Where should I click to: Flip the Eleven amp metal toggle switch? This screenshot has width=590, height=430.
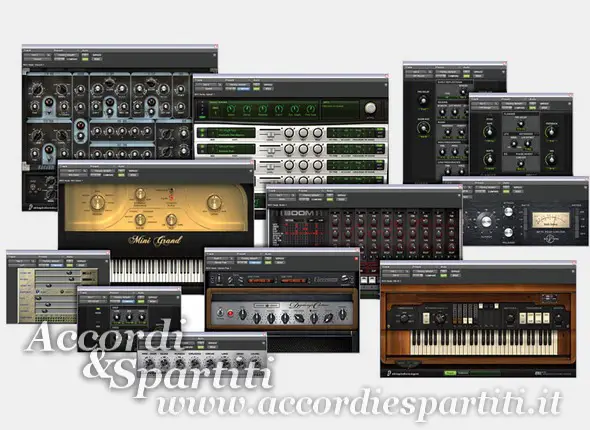pyautogui.click(x=220, y=313)
